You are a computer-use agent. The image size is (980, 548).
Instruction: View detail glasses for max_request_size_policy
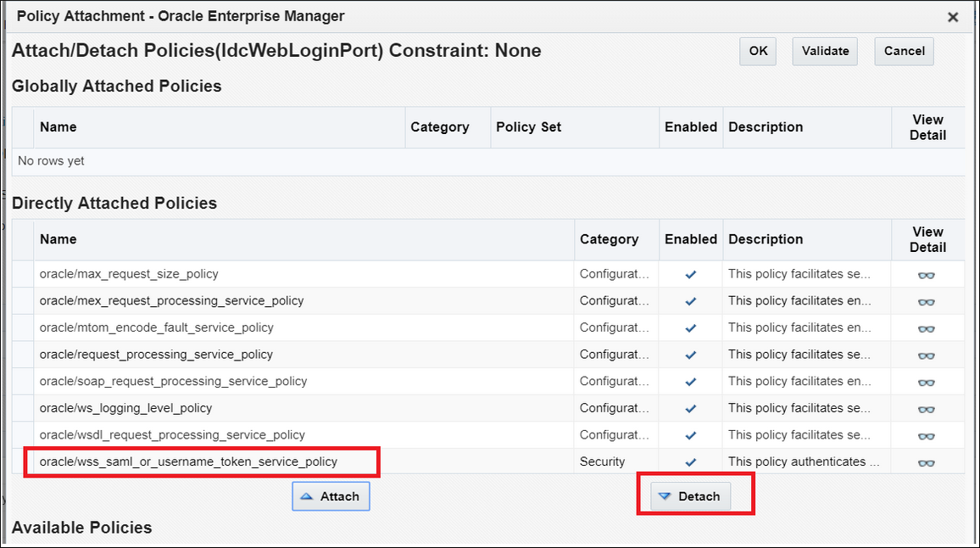927,275
